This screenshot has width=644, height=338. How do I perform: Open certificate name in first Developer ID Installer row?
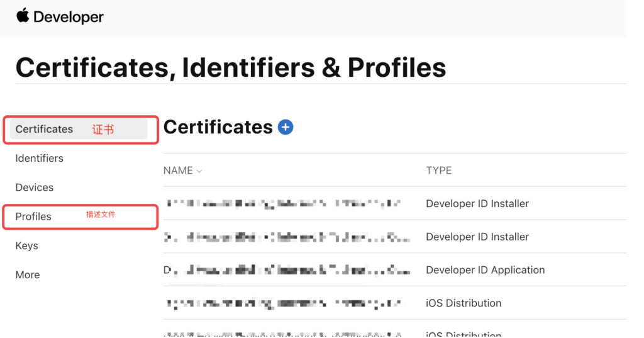coord(284,203)
